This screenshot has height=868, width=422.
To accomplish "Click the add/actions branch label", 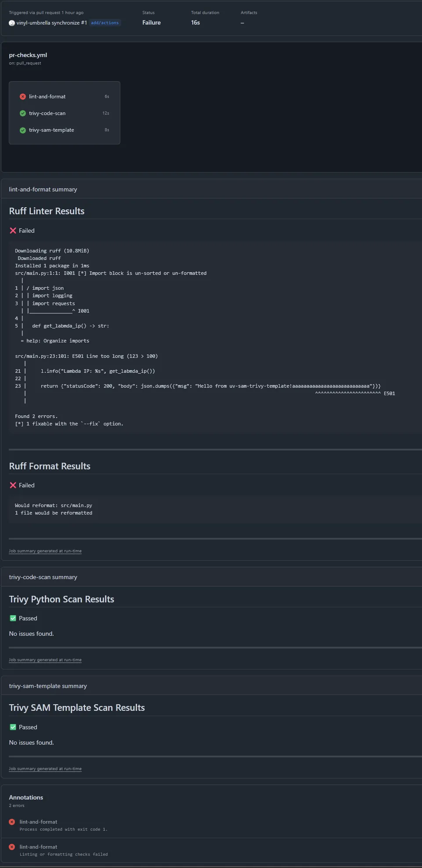I will pos(105,23).
